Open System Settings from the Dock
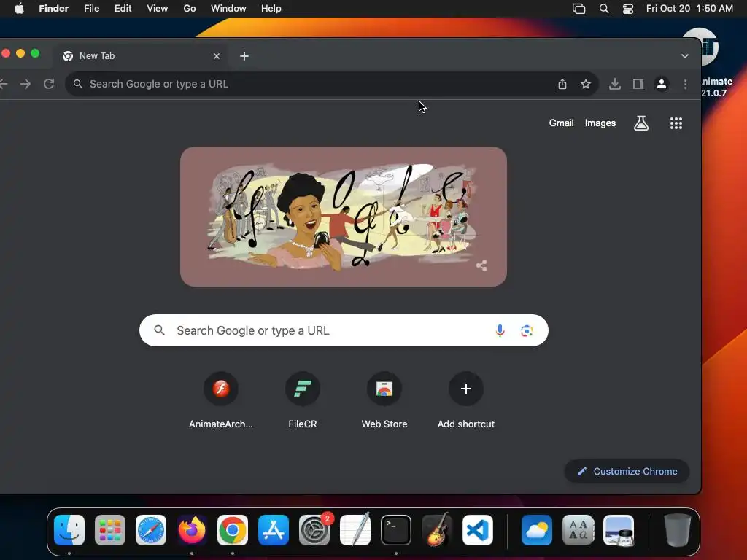 [x=314, y=530]
